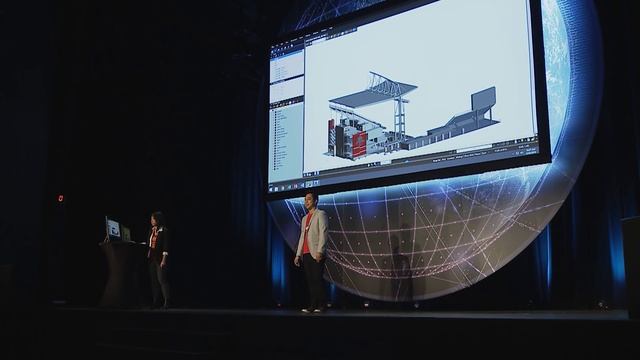This screenshot has width=640, height=360.
Task: Select the red facade of the stadium model
Action: (x=359, y=145)
